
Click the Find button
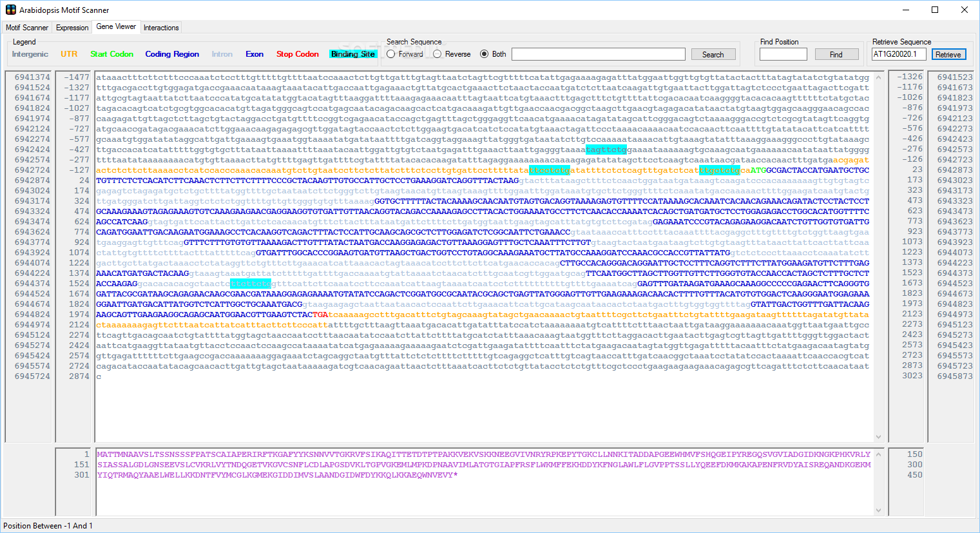836,55
